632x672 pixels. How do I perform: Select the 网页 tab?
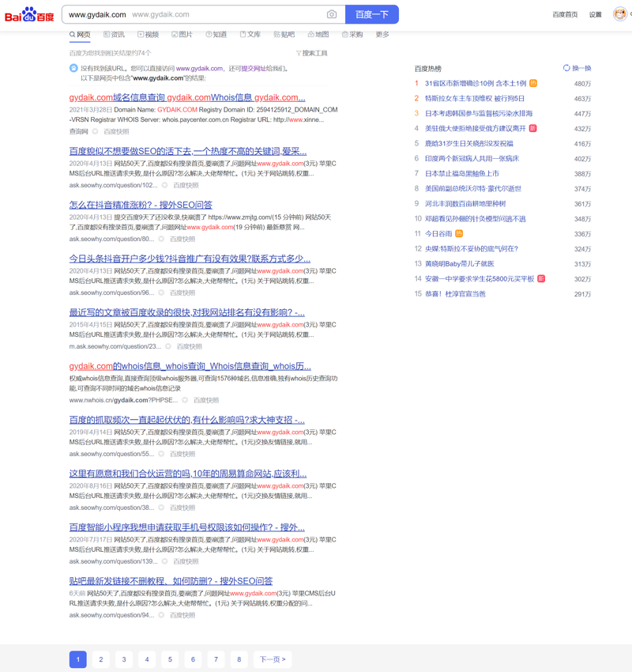pos(80,35)
